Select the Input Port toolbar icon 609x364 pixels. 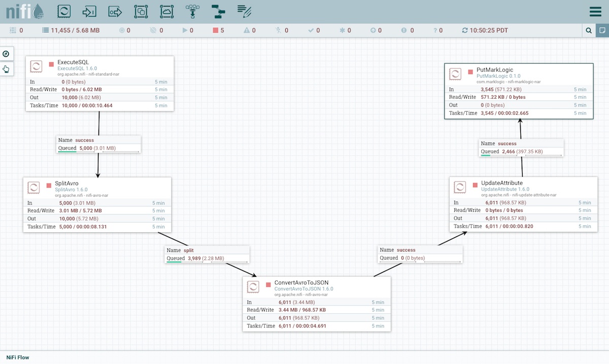point(90,11)
